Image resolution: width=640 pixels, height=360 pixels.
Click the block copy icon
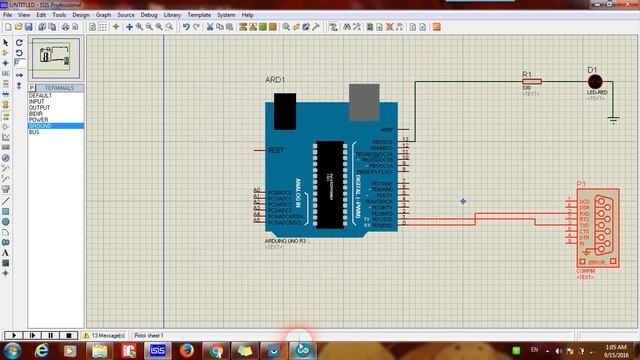tap(243, 27)
